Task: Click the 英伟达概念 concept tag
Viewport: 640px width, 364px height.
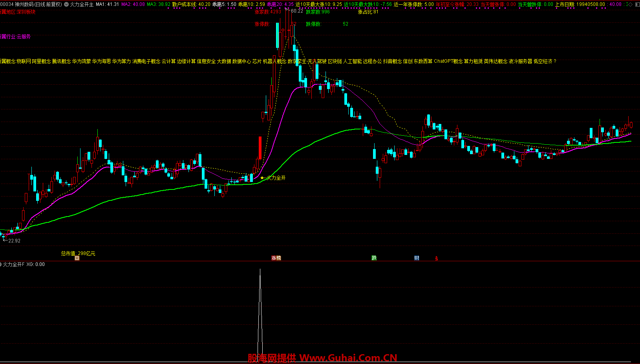Action: 496,61
